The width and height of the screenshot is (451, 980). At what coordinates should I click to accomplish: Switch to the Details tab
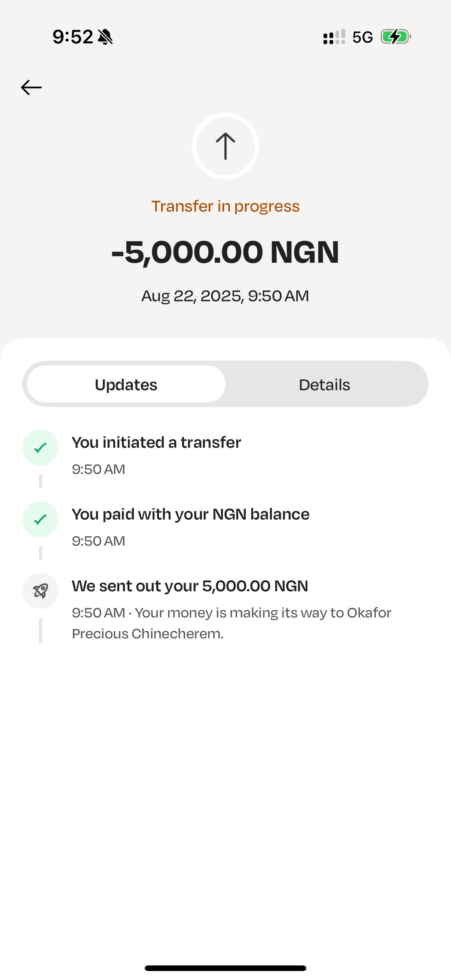pos(324,385)
